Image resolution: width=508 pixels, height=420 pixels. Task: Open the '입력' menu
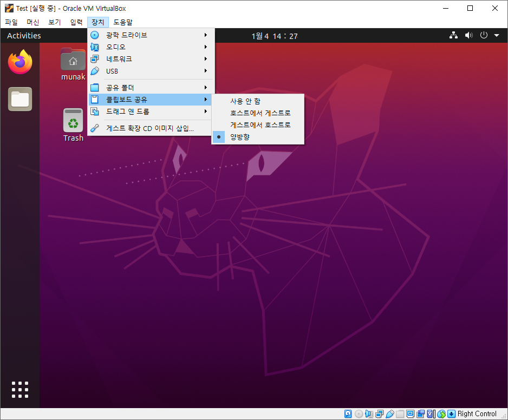click(x=76, y=22)
